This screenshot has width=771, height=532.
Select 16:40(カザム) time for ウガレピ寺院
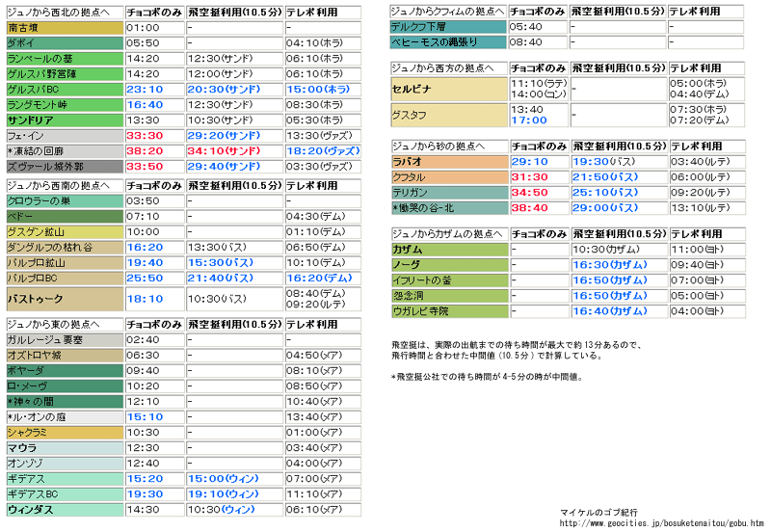610,311
